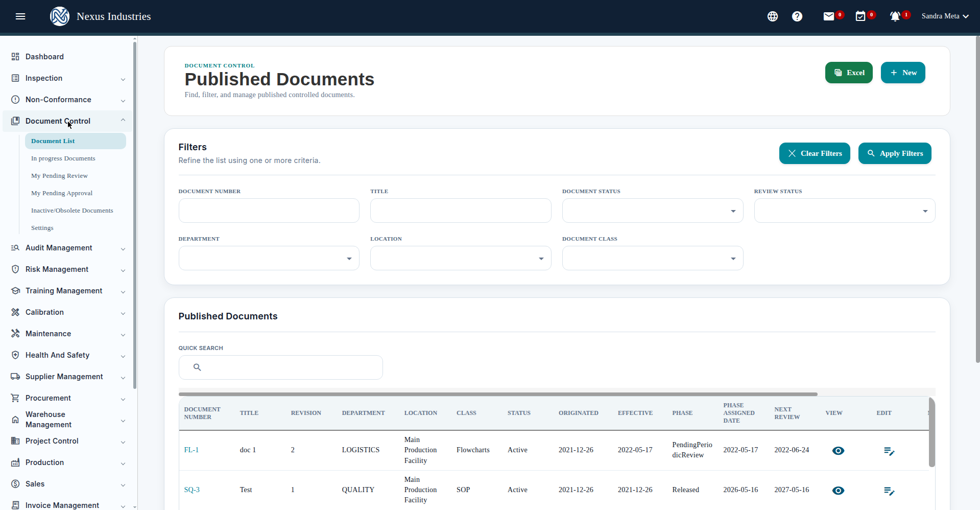980x510 pixels.
Task: Open the Sandra Meta user menu
Action: coord(945,16)
